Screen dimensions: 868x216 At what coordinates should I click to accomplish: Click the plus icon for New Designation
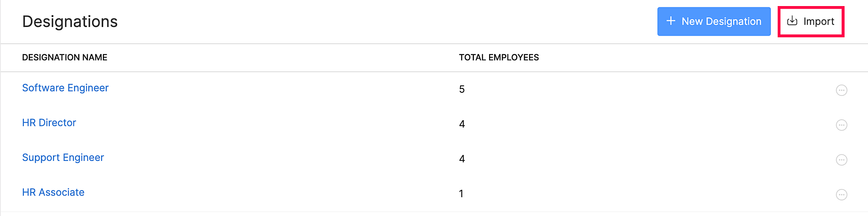pyautogui.click(x=671, y=21)
